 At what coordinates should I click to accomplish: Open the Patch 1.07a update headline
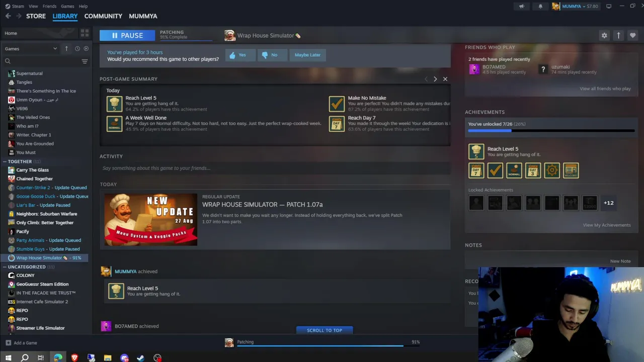pyautogui.click(x=263, y=205)
